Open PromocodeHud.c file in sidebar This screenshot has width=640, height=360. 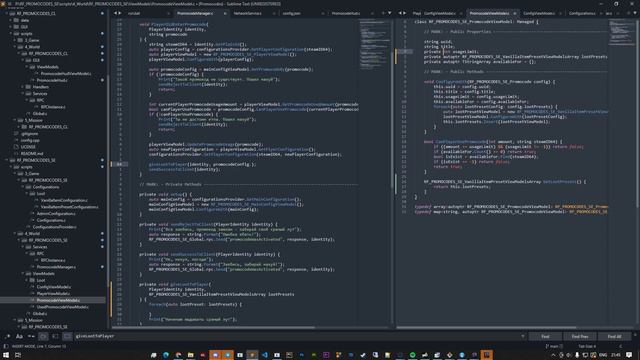(x=52, y=80)
